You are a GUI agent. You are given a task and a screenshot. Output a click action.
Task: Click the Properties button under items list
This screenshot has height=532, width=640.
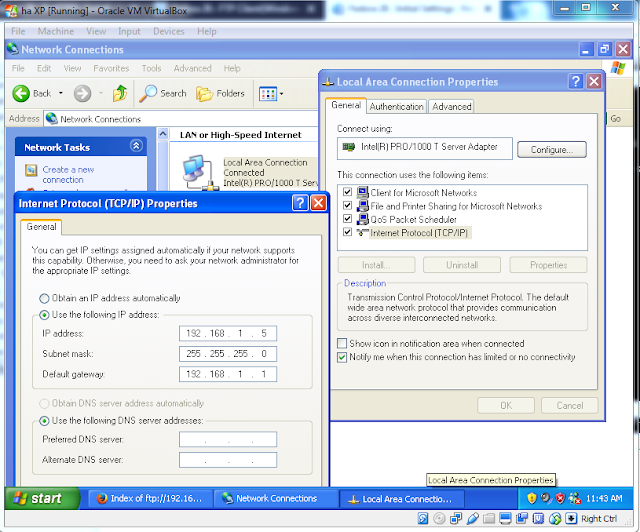click(x=548, y=265)
